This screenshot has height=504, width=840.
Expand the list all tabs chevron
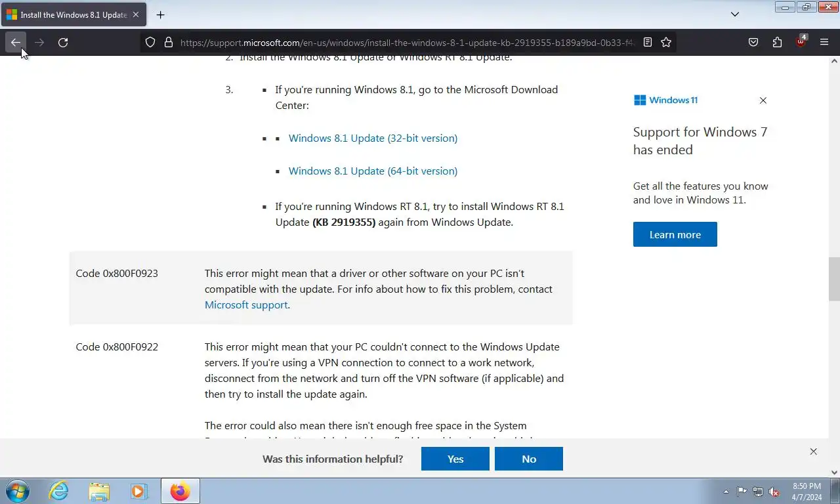click(735, 14)
